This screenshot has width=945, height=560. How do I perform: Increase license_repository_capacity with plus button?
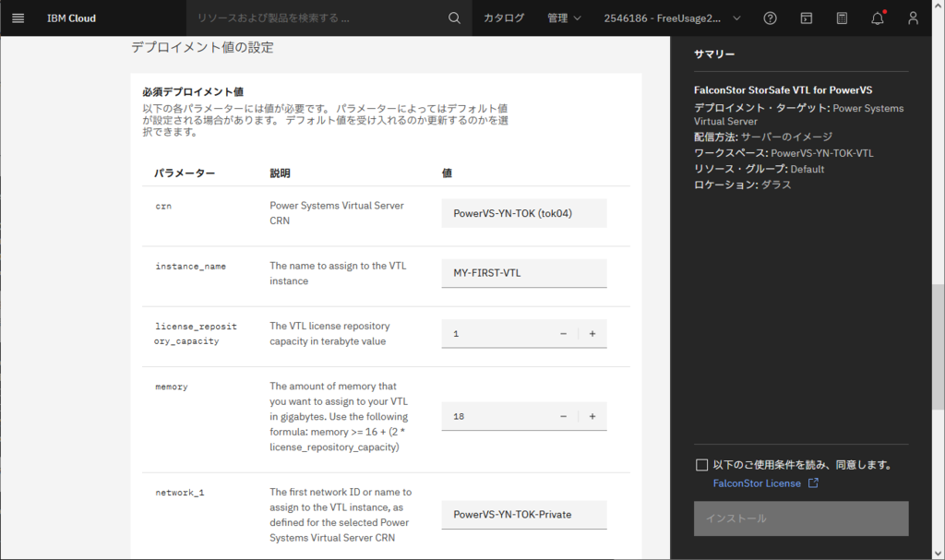click(x=592, y=333)
